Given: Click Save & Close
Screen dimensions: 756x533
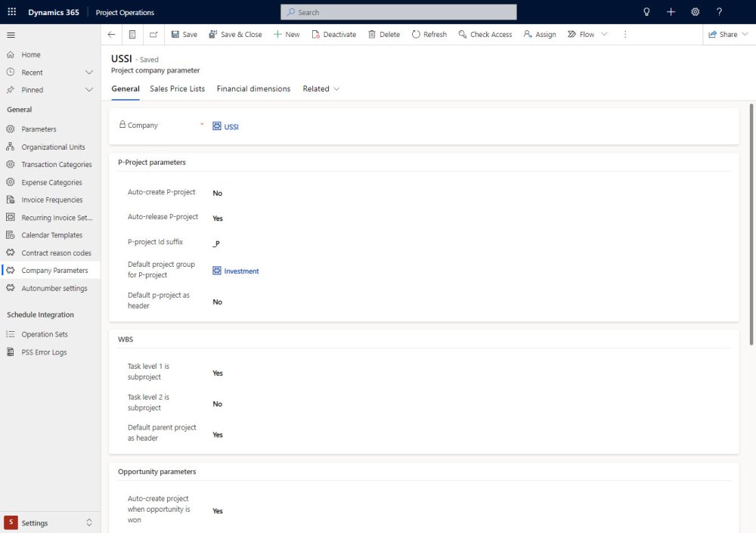Looking at the screenshot, I should [235, 34].
